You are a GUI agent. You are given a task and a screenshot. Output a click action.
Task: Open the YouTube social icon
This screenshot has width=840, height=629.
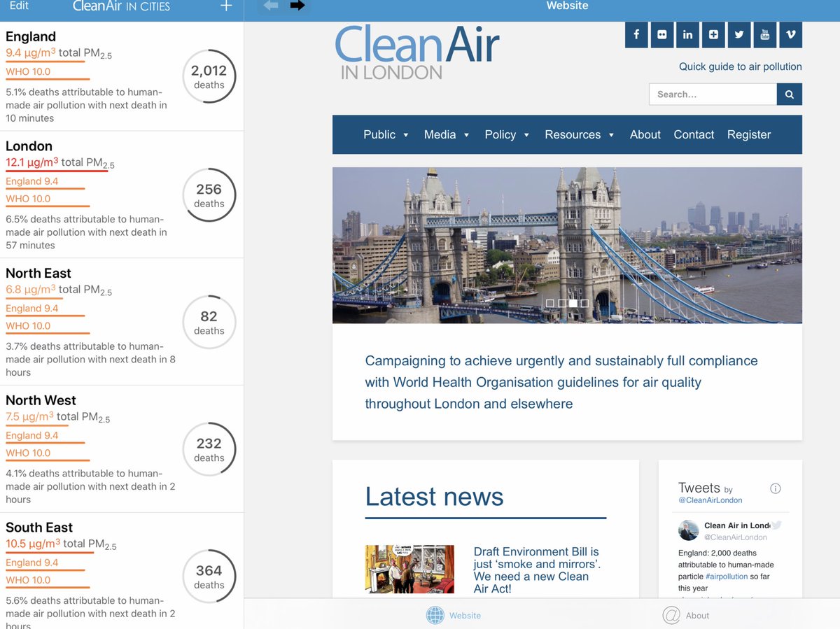tap(765, 34)
